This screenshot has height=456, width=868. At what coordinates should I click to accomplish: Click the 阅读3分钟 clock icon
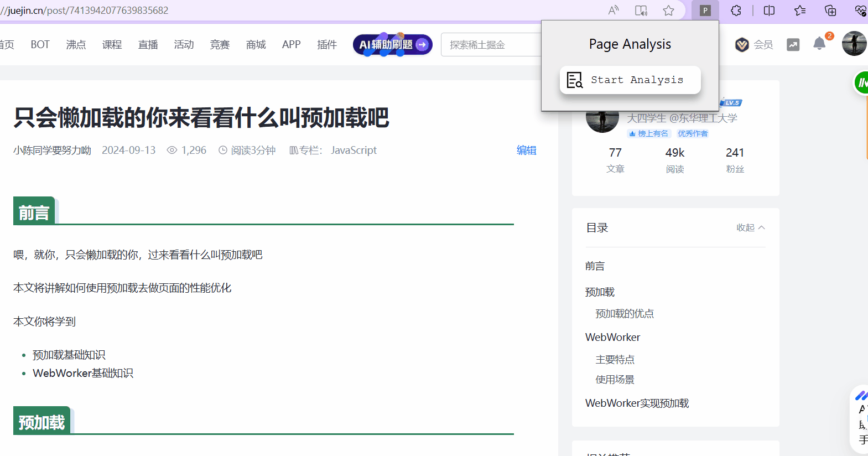pos(223,151)
